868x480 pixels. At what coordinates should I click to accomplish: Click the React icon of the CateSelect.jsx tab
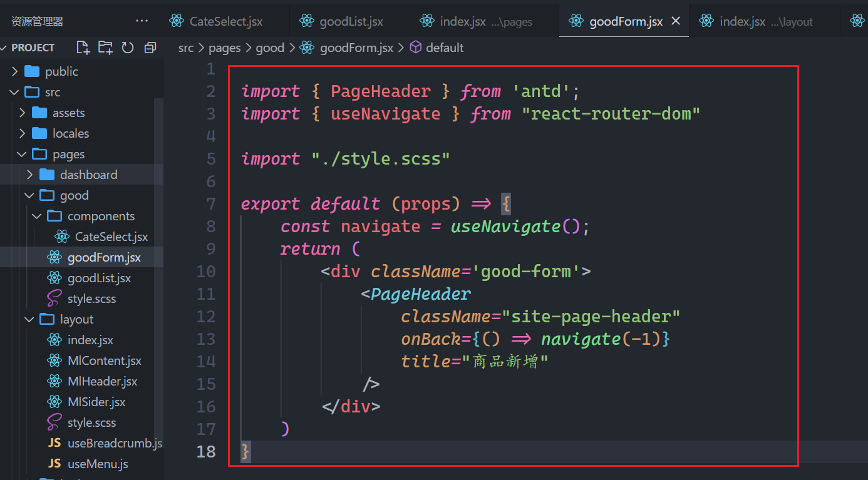[x=177, y=21]
